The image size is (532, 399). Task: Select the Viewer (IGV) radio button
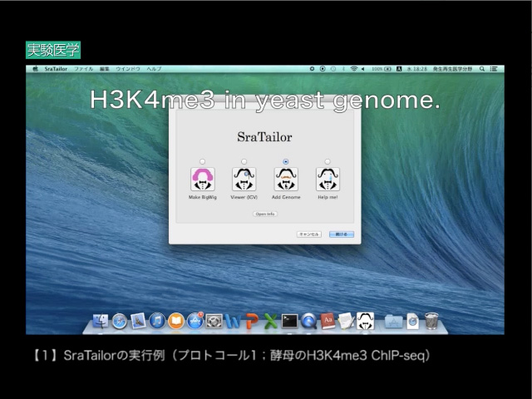coord(244,161)
